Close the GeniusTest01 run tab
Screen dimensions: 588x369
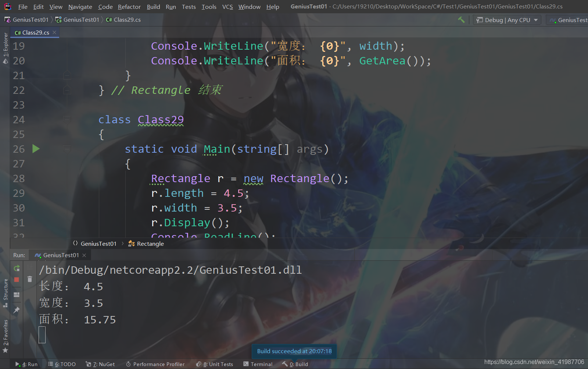pyautogui.click(x=84, y=255)
